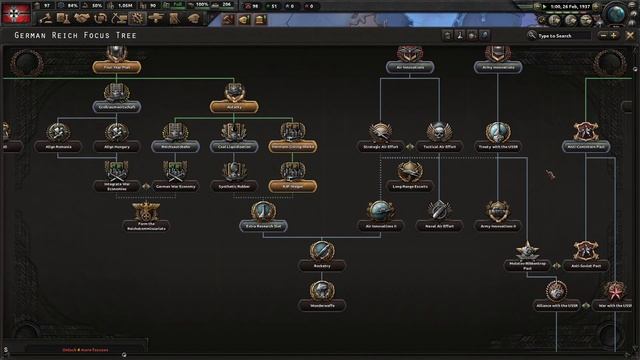This screenshot has height=360, width=640.
Task: Toggle the game play/pause arrow
Action: coord(544,7)
